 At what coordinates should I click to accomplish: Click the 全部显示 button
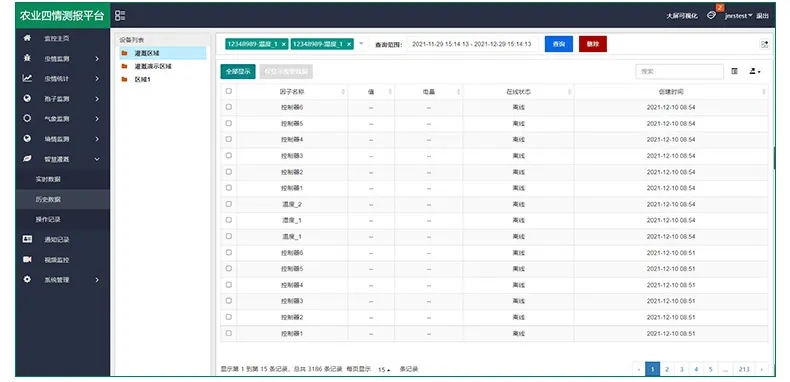tap(238, 72)
